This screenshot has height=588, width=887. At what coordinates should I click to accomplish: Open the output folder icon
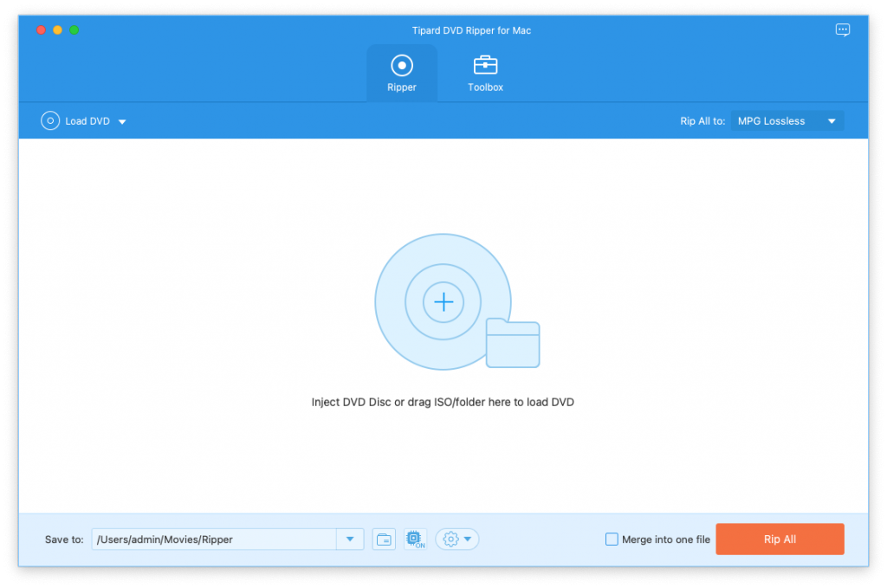pyautogui.click(x=384, y=540)
